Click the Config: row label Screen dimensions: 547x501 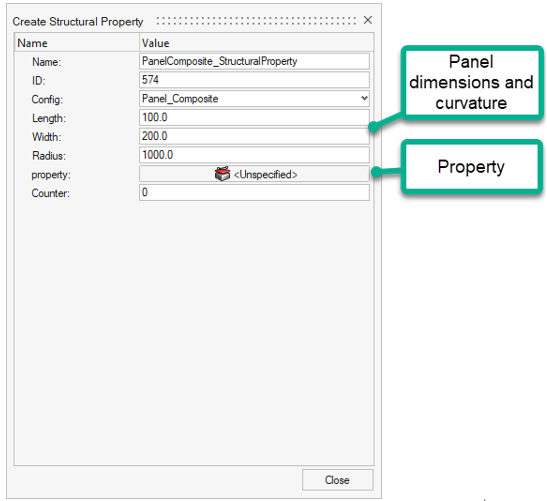pyautogui.click(x=47, y=100)
